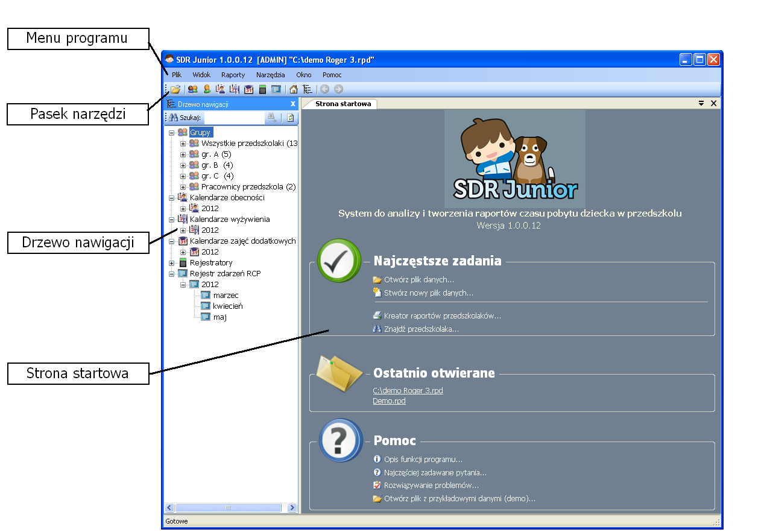This screenshot has width=764, height=532.
Task: Open recent file Demo.rpd
Action: pyautogui.click(x=389, y=401)
